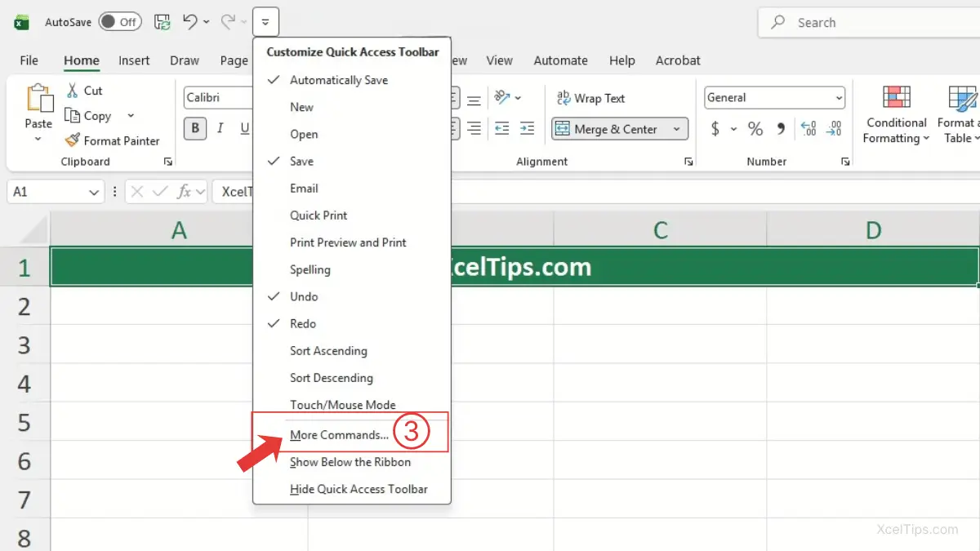The height and width of the screenshot is (551, 980).
Task: Uncheck Redo in toolbar customization list
Action: point(302,323)
